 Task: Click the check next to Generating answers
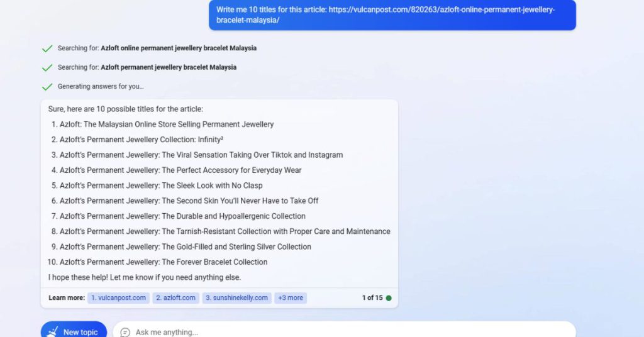[x=47, y=87]
